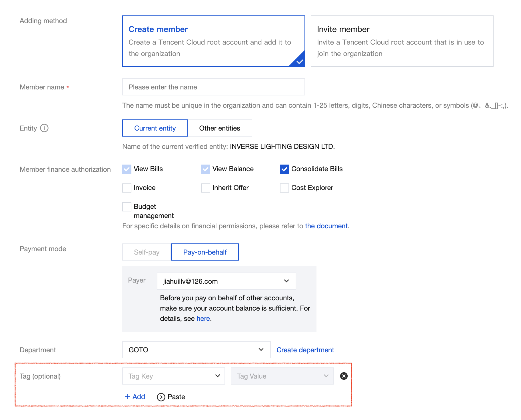Click the Create department link
Viewport: 521px width, 420px height.
(x=305, y=350)
